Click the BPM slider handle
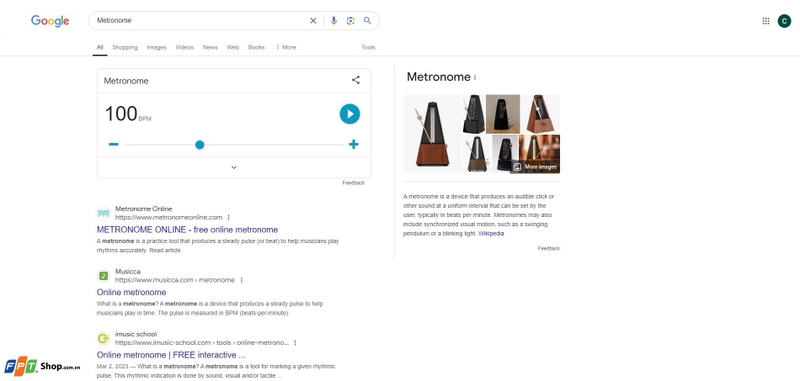Viewport: 800px width, 381px height. click(x=199, y=145)
